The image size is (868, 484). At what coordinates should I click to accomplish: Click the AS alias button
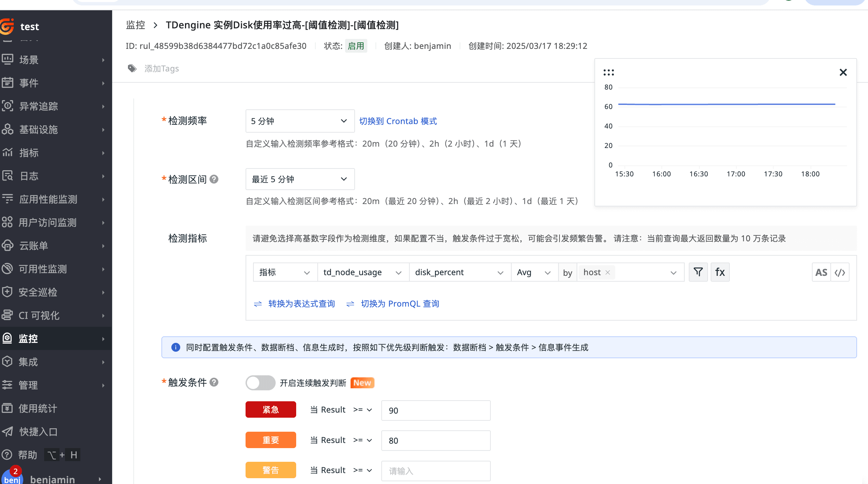(x=821, y=272)
